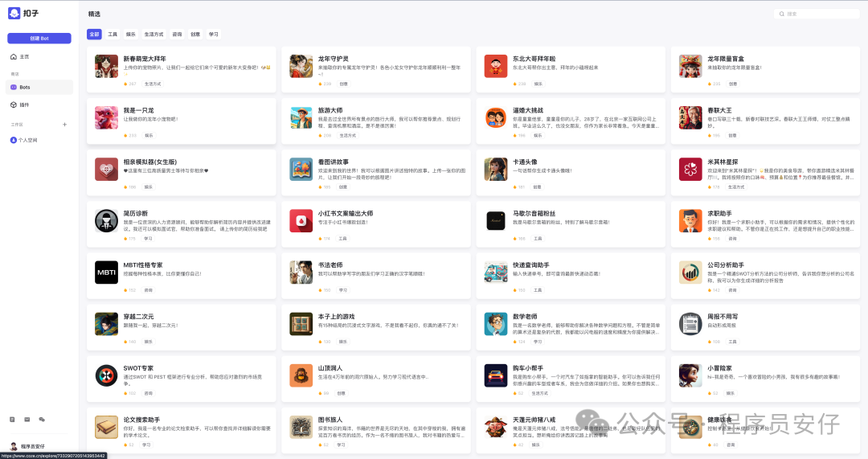
Task: Open the 看图讲故事 bot avatar
Action: (301, 169)
